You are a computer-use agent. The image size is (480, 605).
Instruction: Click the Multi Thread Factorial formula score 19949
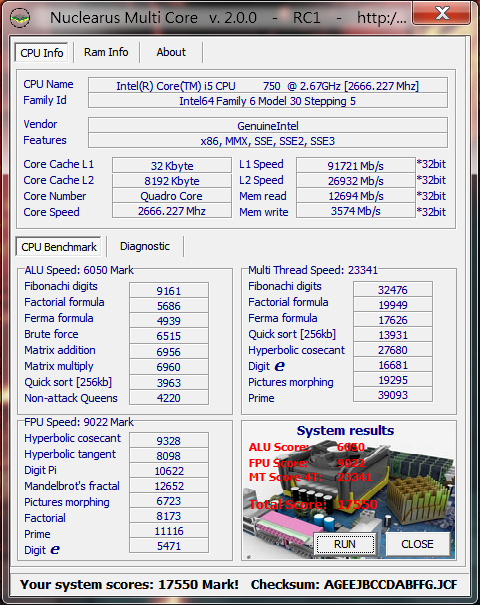coord(393,304)
